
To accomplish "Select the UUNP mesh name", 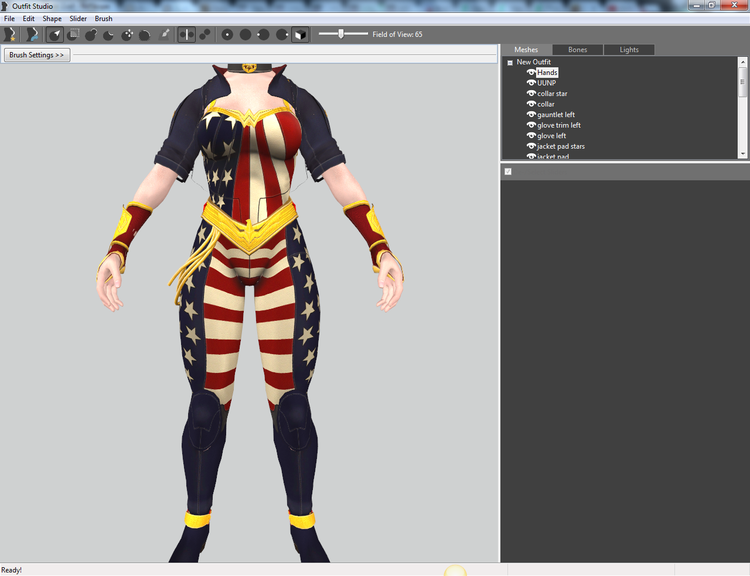I will (x=546, y=83).
